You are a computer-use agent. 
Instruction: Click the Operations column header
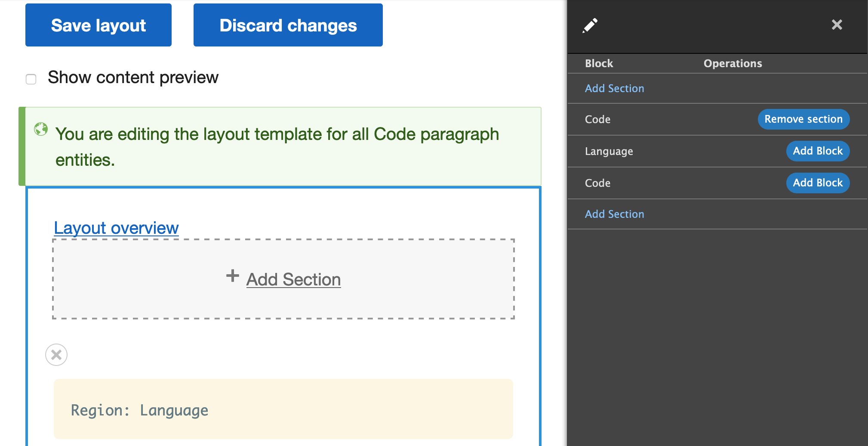click(733, 64)
